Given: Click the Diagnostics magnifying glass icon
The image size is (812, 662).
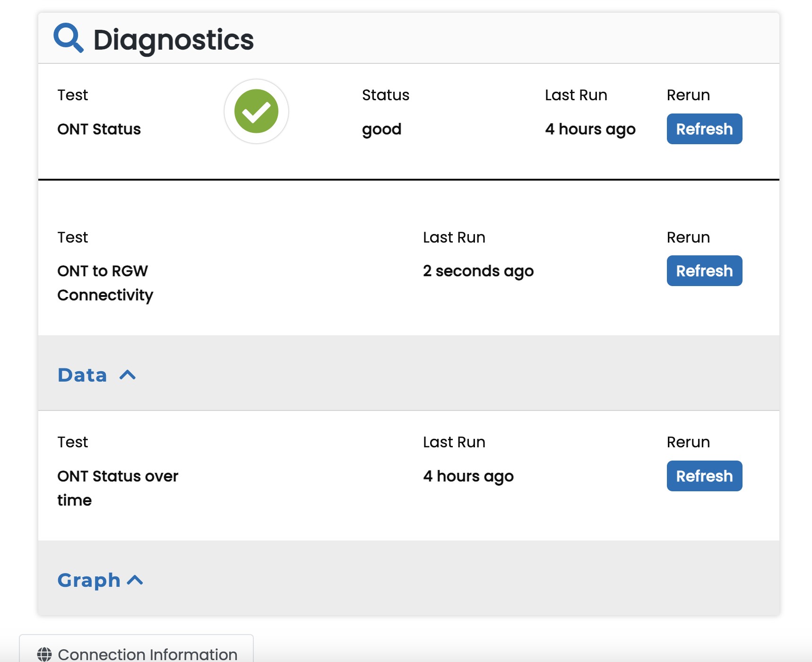Looking at the screenshot, I should click(68, 38).
